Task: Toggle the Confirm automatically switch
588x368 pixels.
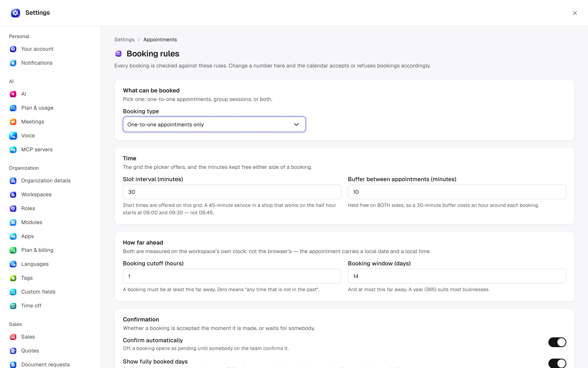Action: click(557, 342)
